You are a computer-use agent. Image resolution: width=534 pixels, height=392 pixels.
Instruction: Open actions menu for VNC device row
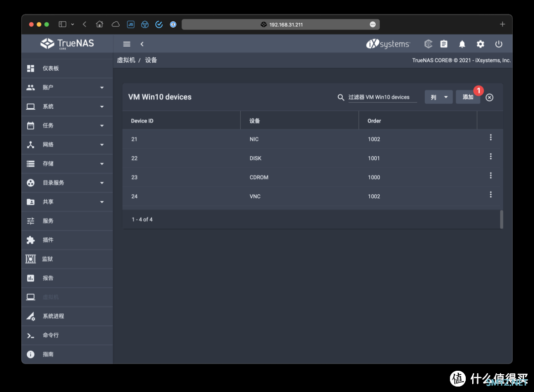491,194
